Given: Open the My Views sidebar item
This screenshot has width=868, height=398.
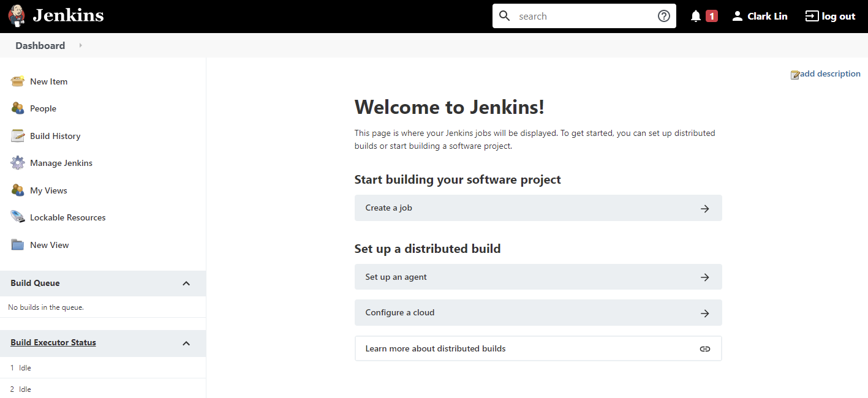Looking at the screenshot, I should 48,190.
